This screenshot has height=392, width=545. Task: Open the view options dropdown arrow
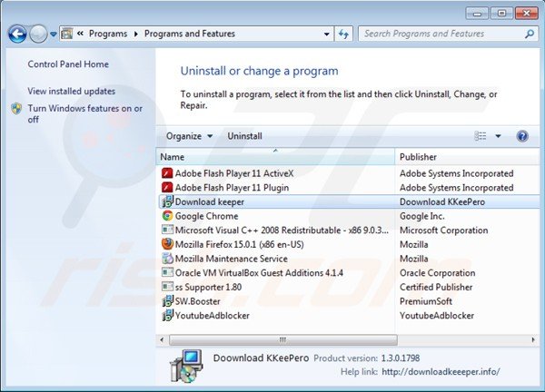[x=498, y=136]
